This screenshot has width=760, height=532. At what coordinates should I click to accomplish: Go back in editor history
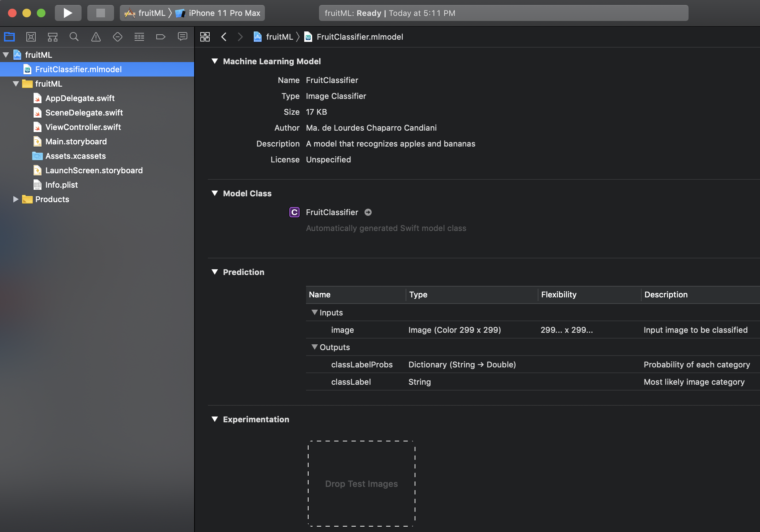(x=224, y=37)
